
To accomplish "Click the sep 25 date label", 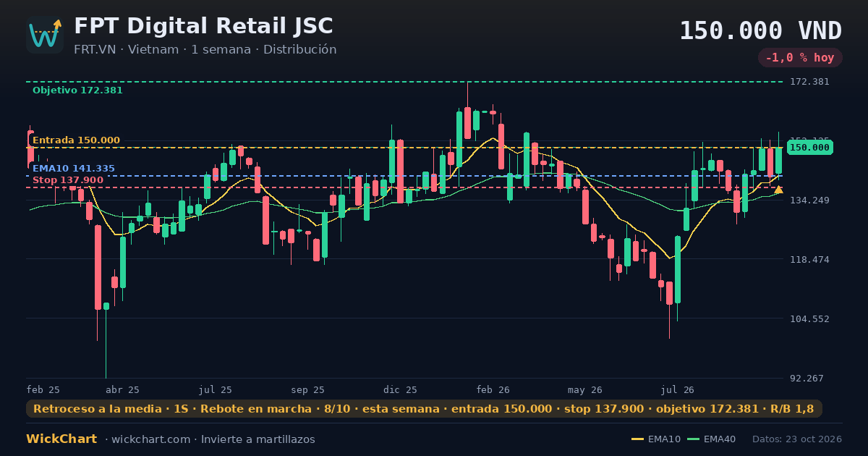I will click(307, 389).
